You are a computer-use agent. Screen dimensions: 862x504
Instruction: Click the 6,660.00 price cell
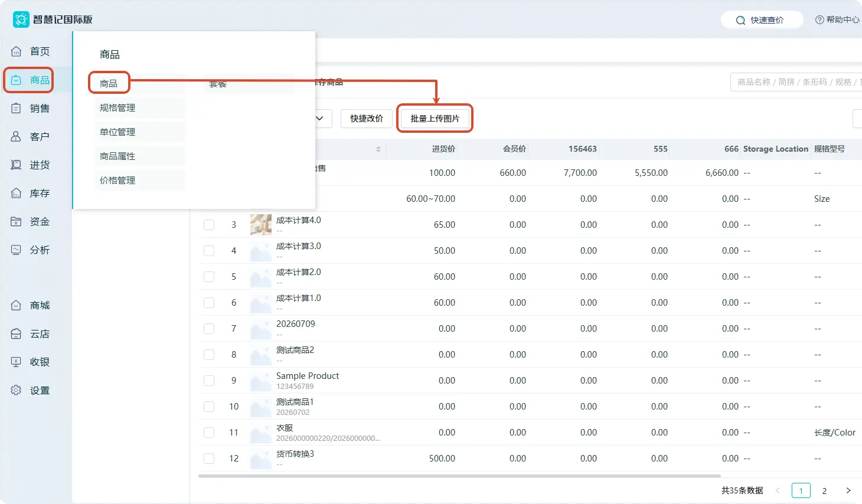[722, 173]
